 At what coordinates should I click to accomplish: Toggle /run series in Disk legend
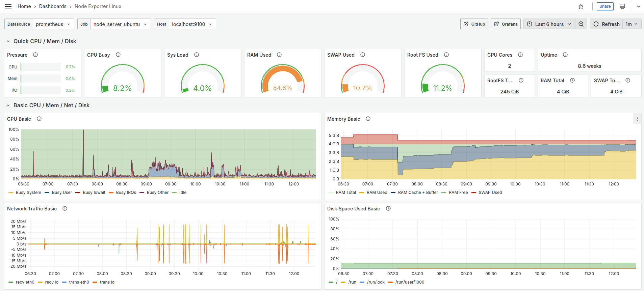(352, 282)
